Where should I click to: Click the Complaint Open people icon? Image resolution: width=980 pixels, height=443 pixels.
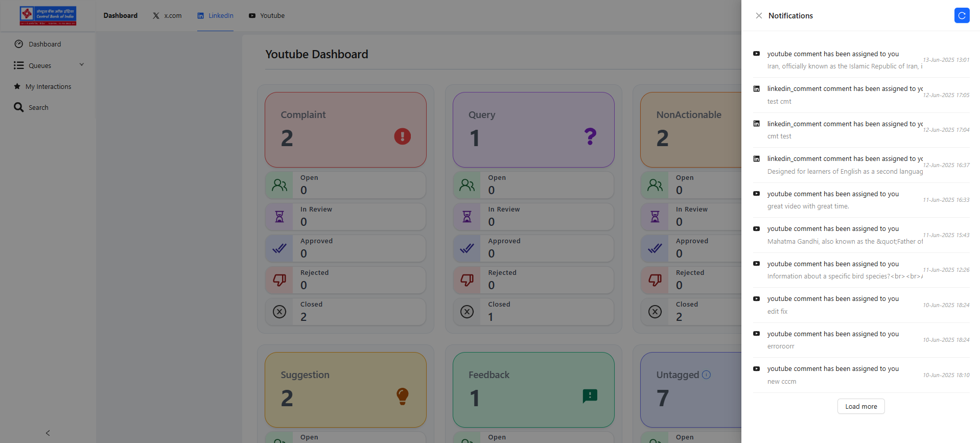(279, 185)
